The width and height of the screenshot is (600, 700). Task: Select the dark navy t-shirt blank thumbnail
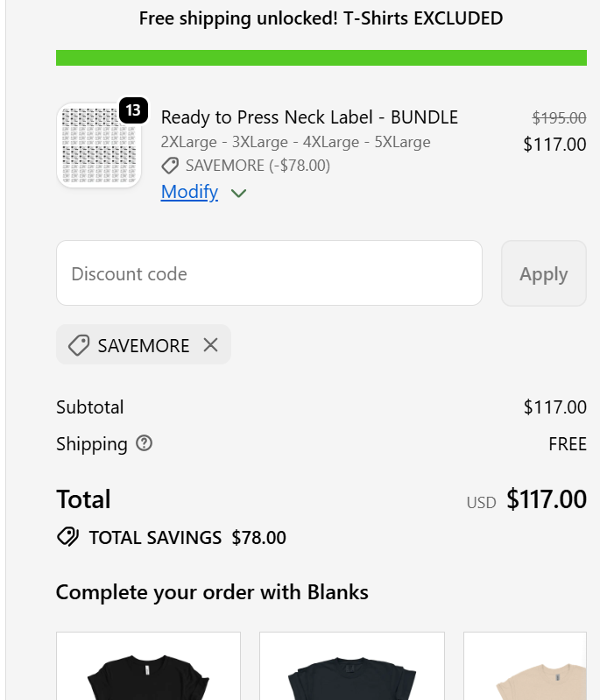[x=351, y=670]
